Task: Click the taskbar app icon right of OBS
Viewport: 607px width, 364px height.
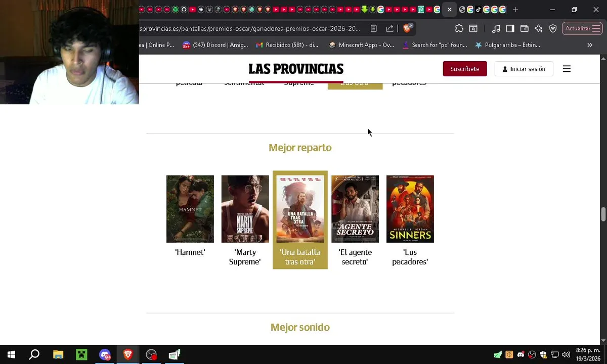Action: pos(175,355)
